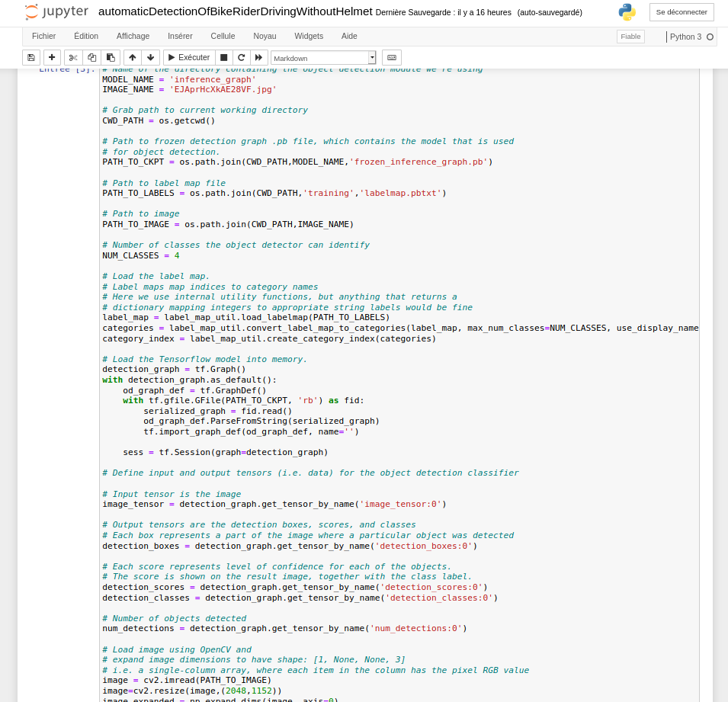The width and height of the screenshot is (728, 702).
Task: Move selected cell up
Action: (133, 58)
